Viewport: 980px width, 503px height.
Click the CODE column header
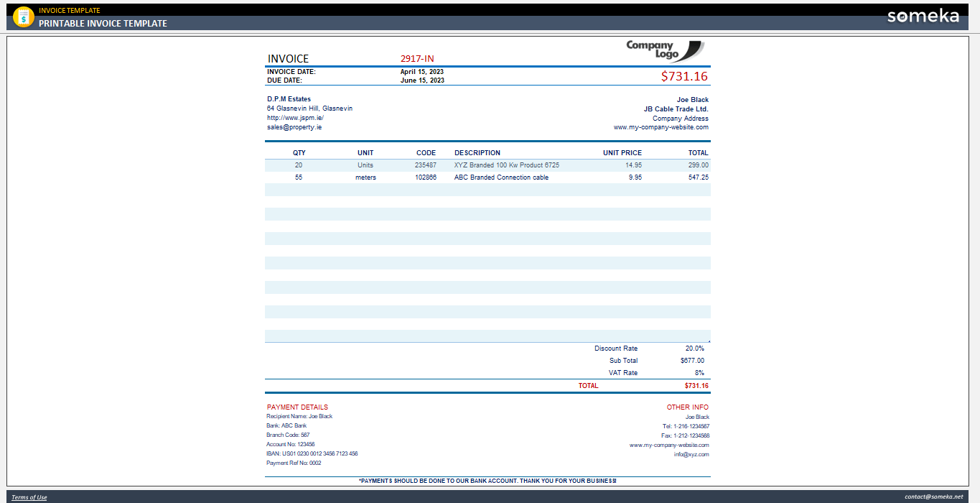(426, 153)
